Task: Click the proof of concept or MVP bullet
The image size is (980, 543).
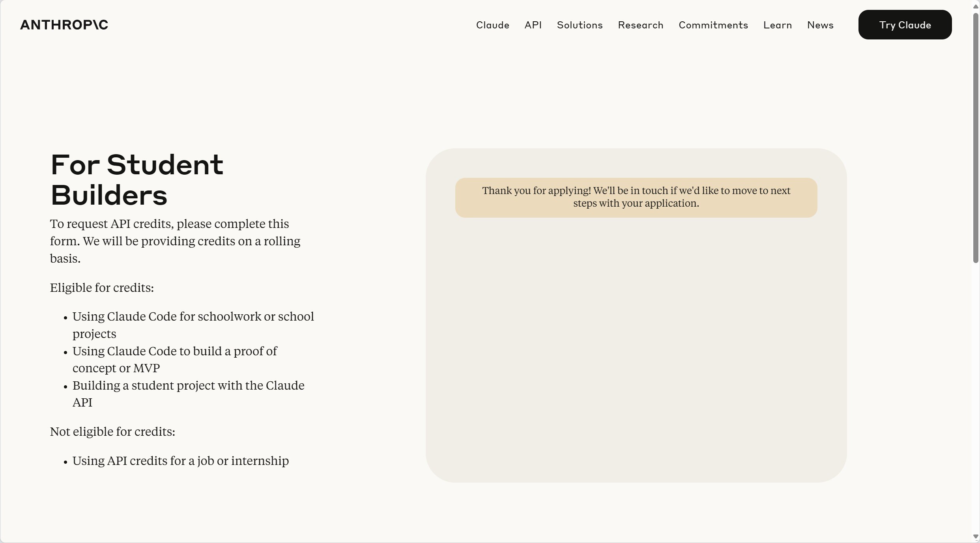Action: click(x=175, y=359)
